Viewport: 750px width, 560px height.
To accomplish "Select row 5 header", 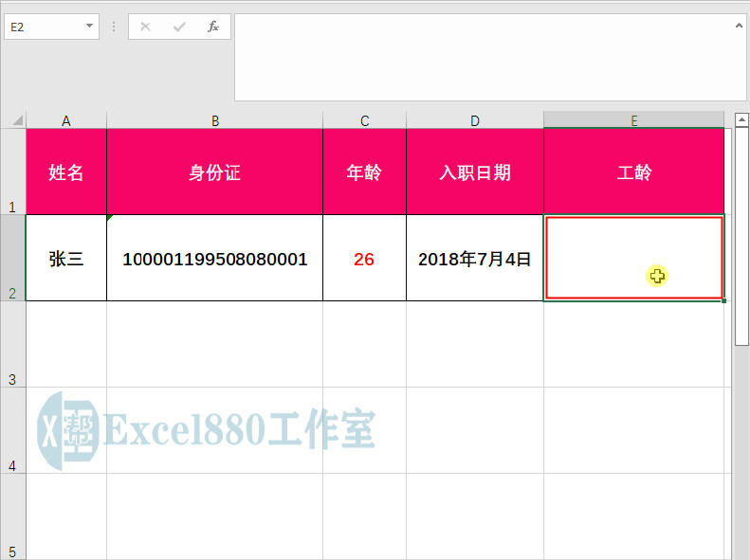I will [13, 517].
